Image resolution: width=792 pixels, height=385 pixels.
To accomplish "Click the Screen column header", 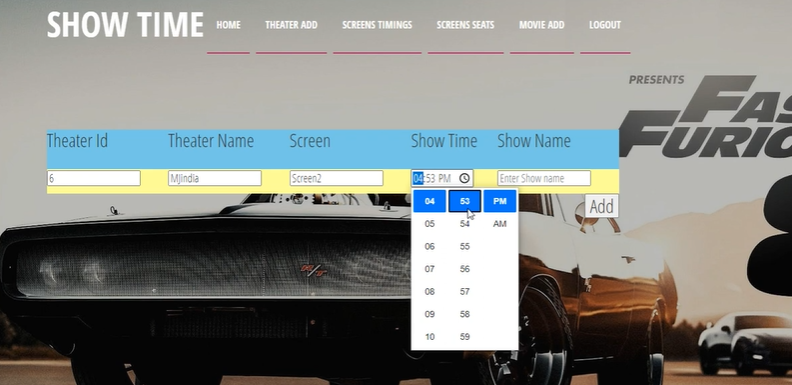I will point(310,141).
